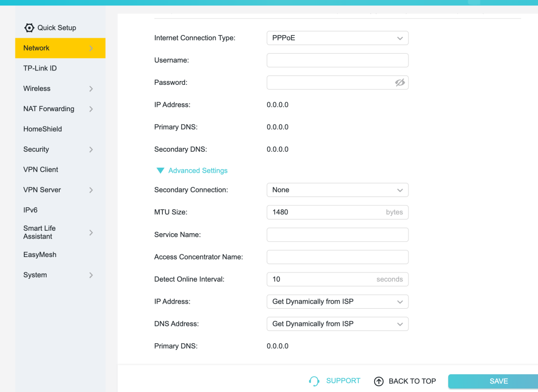Expand Network menu chevron
Screen dimensions: 538x392
[x=91, y=48]
